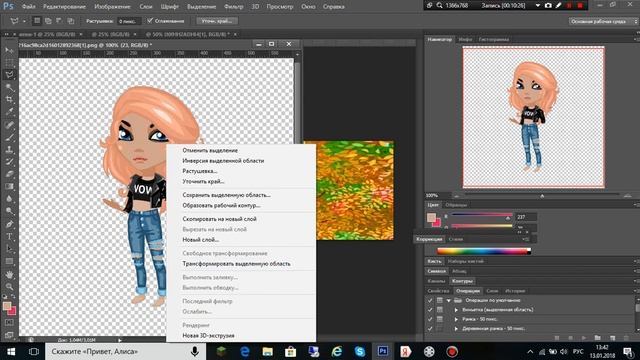Select the History Brush tool
This screenshot has width=640, height=360.
pos(9,162)
